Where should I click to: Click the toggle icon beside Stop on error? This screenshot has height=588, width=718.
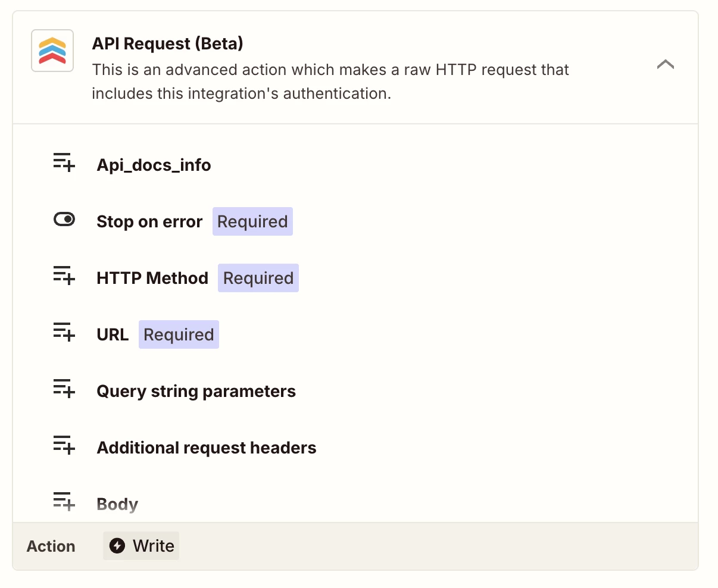(x=64, y=220)
